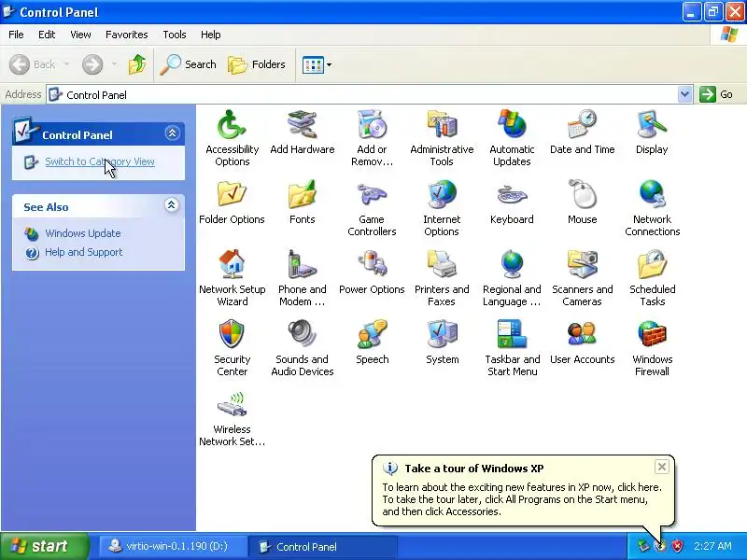Open the Help menu
Image resolution: width=747 pixels, height=560 pixels.
(x=211, y=35)
